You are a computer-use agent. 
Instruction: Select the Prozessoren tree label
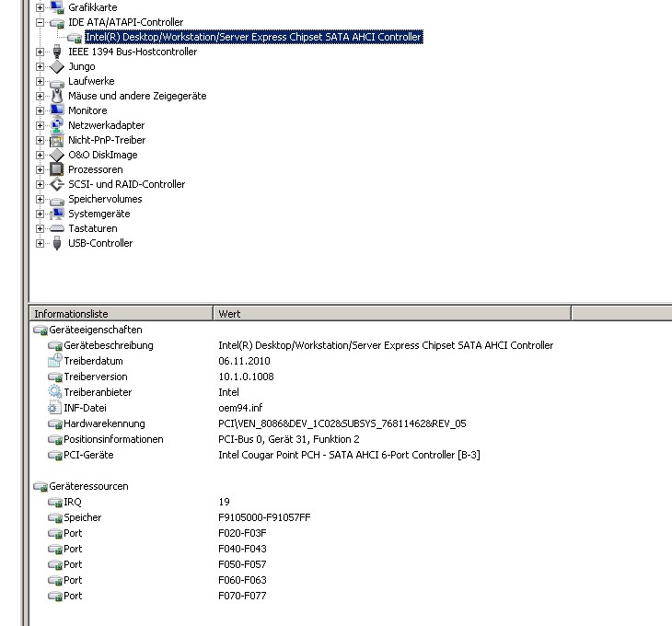click(x=96, y=169)
